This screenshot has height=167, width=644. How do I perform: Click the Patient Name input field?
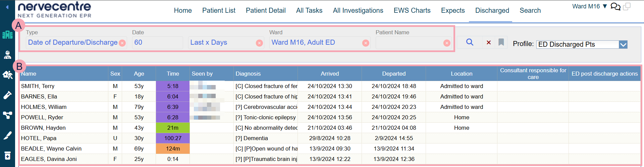[x=409, y=43]
